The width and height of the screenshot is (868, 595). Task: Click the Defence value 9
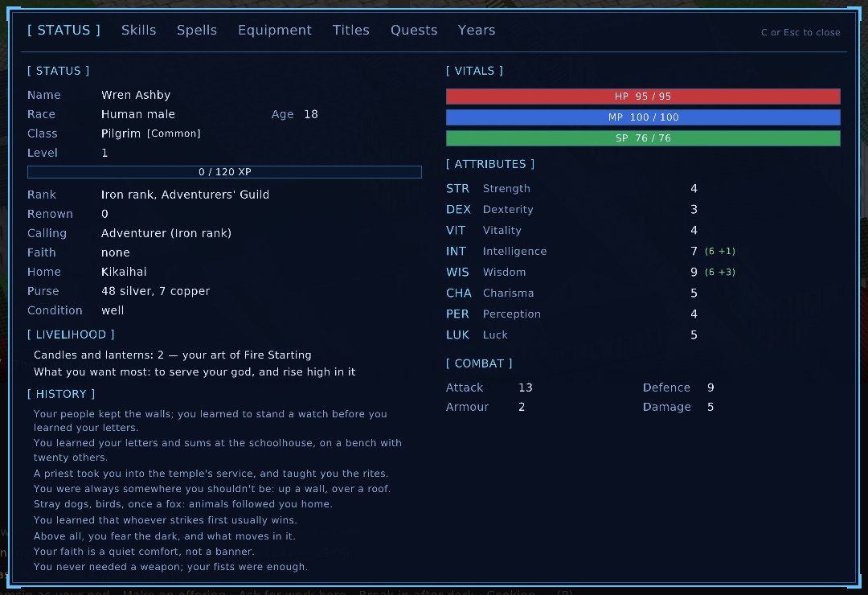pos(710,388)
